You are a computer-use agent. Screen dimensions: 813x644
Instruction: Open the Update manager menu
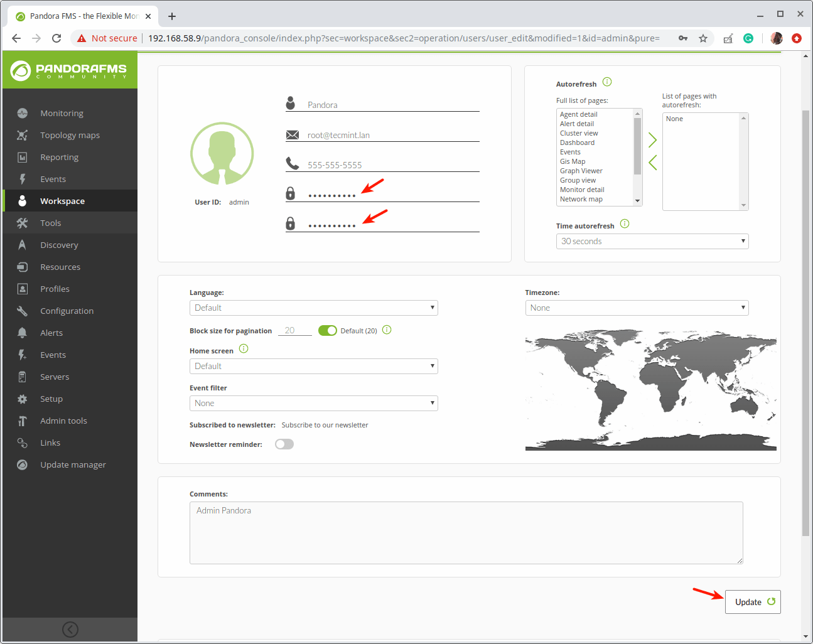[70, 464]
